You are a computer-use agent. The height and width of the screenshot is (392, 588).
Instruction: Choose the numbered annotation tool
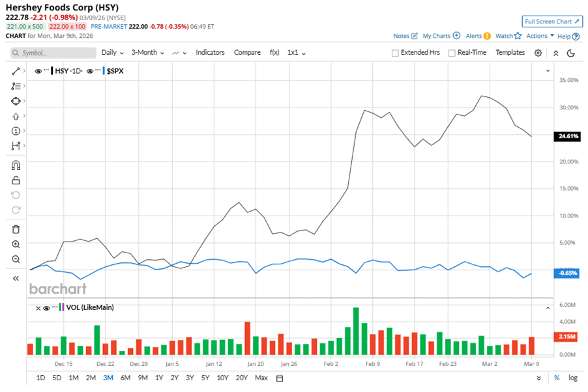(x=16, y=131)
